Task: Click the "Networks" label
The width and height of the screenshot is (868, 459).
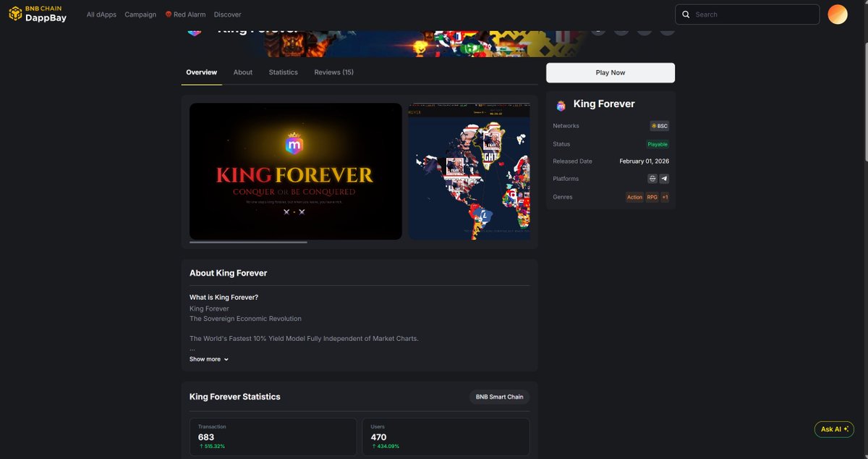Action: pyautogui.click(x=566, y=126)
